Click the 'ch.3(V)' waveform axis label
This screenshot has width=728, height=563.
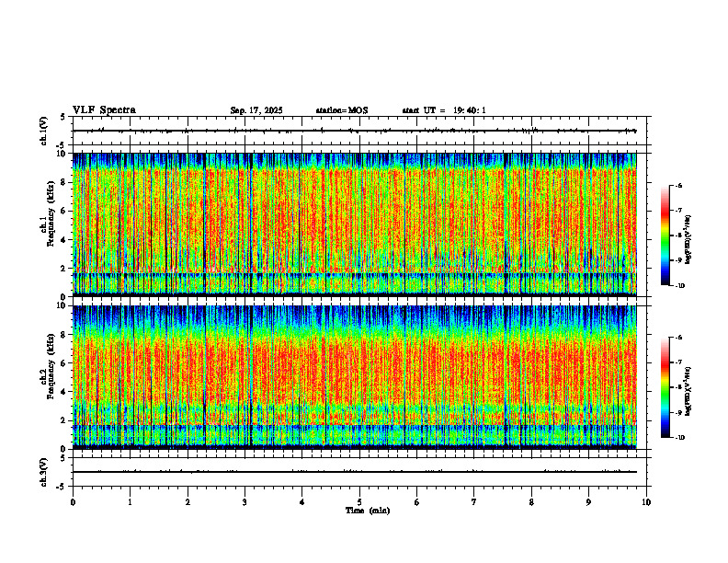(x=43, y=472)
